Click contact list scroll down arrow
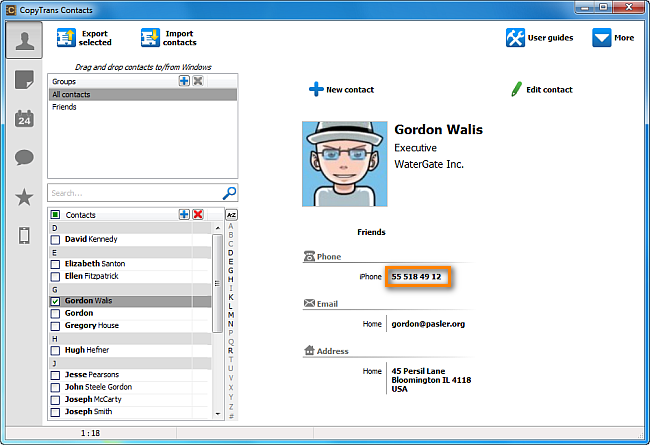 218,414
